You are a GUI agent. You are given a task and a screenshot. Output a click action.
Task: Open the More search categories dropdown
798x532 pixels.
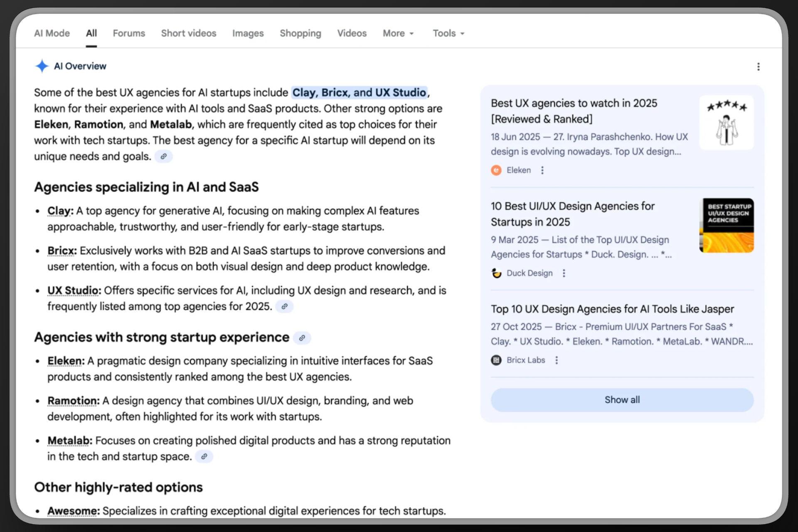pyautogui.click(x=398, y=33)
